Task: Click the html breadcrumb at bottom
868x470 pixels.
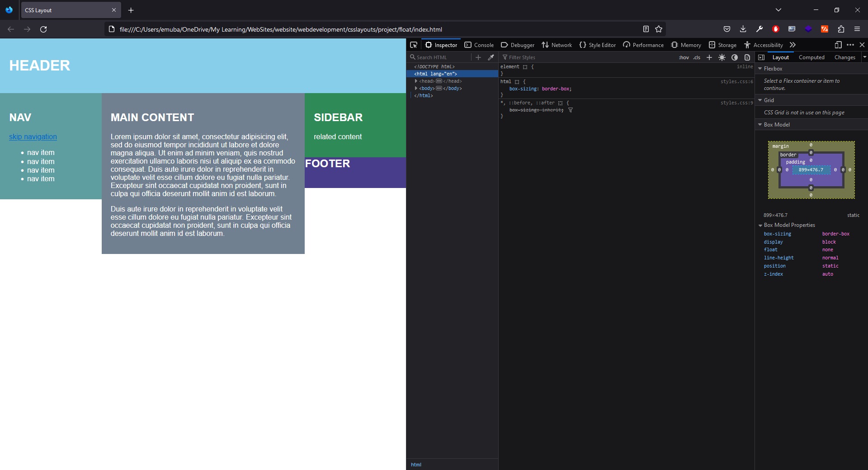Action: (416, 465)
